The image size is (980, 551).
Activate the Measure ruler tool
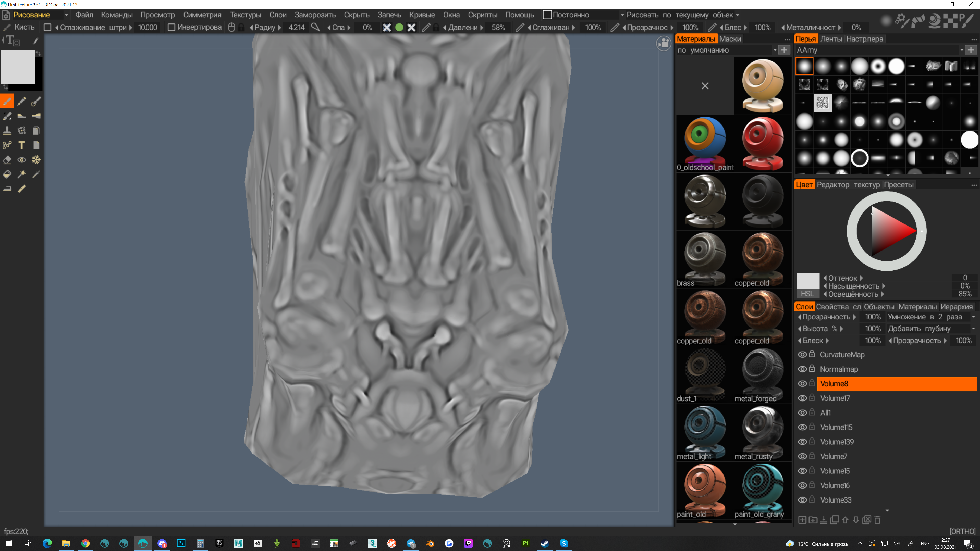22,189
